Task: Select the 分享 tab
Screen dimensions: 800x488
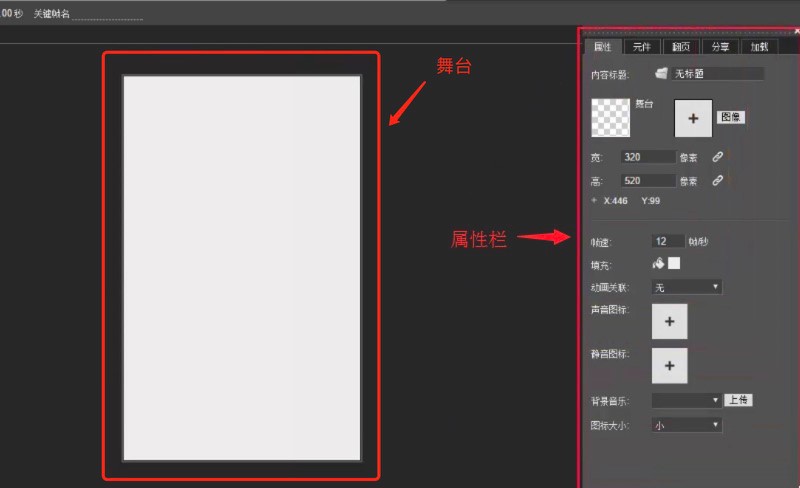Action: coord(720,46)
